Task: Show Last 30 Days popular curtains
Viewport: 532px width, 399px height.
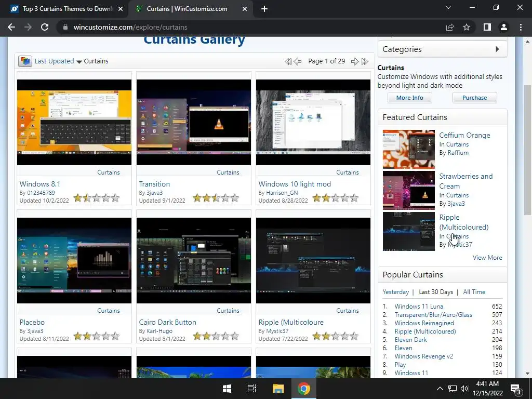Action: tap(436, 292)
